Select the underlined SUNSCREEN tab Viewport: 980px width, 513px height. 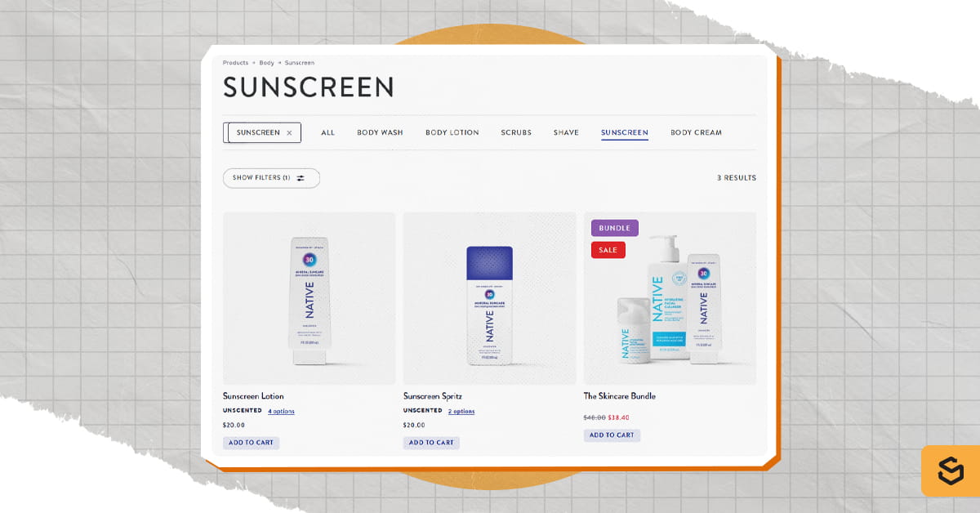tap(625, 132)
